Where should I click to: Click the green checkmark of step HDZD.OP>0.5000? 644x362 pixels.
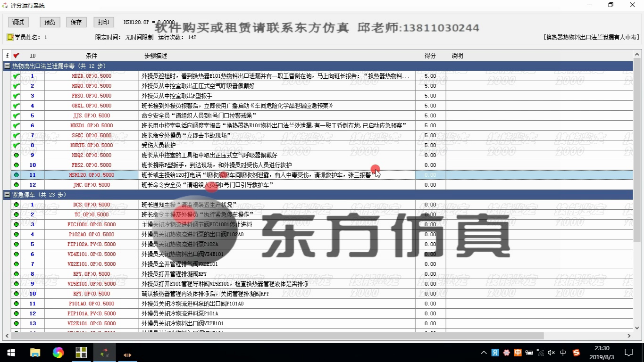pyautogui.click(x=17, y=76)
